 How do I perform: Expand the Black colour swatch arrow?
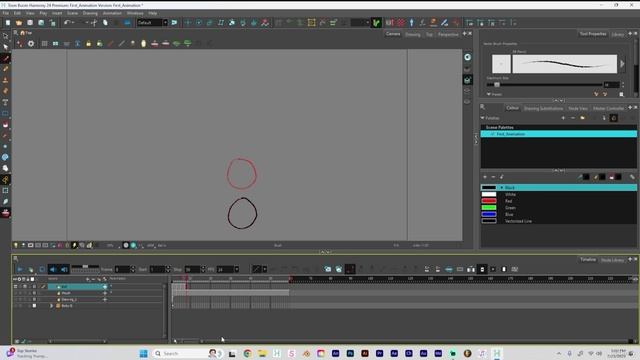502,188
